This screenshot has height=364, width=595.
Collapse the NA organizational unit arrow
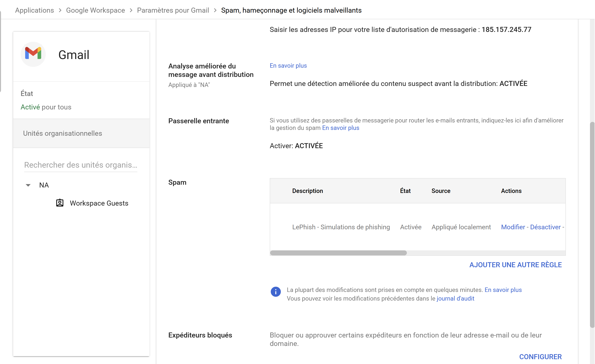[28, 185]
